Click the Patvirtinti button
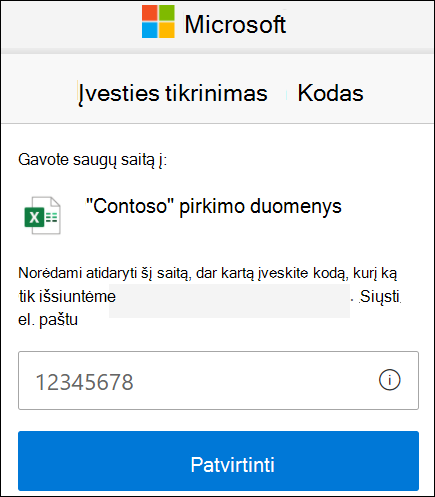 click(218, 461)
